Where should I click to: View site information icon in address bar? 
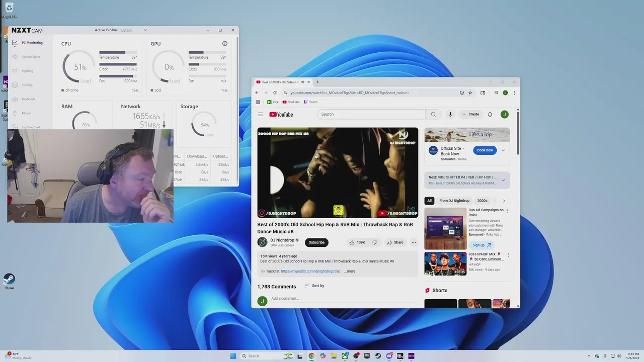285,93
